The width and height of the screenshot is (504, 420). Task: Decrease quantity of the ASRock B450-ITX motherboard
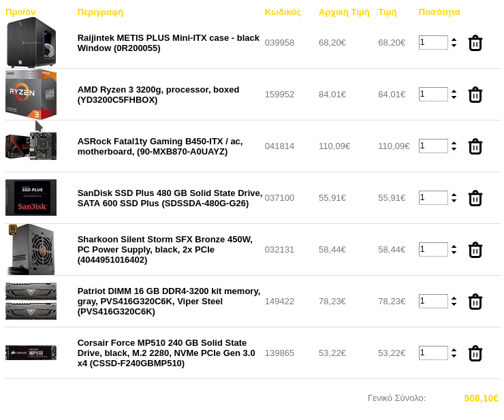click(454, 149)
